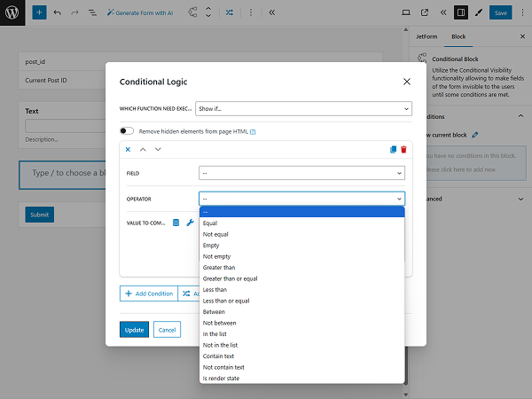The width and height of the screenshot is (532, 399).
Task: Click the double-chevron beside the settings toggle
Action: (x=443, y=12)
